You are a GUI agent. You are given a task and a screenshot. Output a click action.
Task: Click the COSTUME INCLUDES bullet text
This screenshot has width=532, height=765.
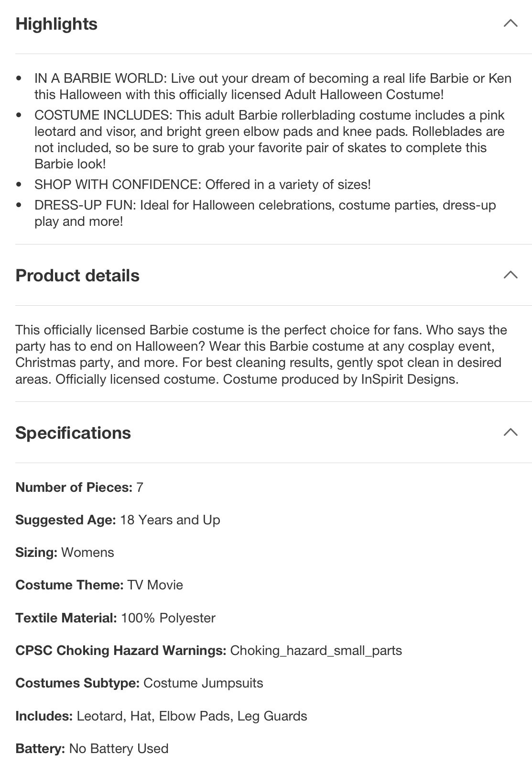tap(269, 139)
